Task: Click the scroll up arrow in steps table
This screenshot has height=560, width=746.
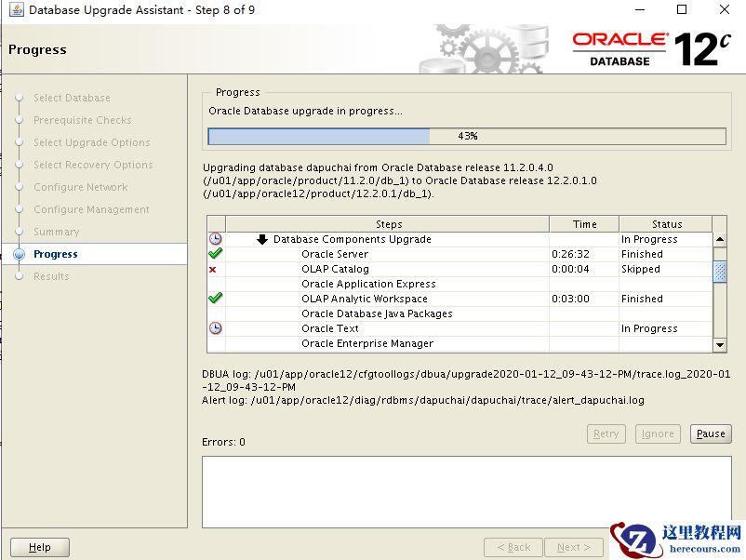Action: 720,239
